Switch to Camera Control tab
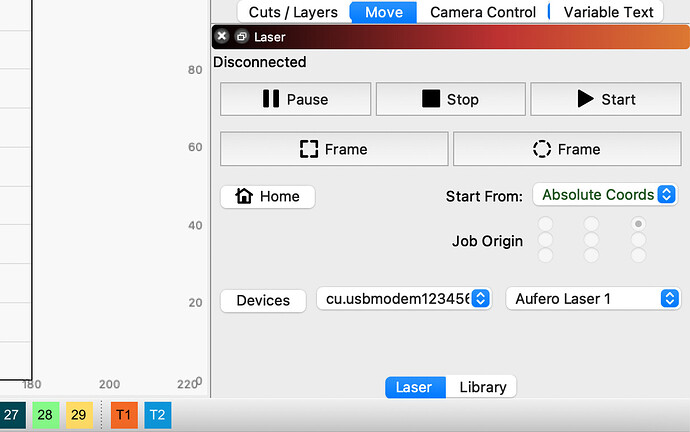The image size is (690, 432). click(483, 12)
